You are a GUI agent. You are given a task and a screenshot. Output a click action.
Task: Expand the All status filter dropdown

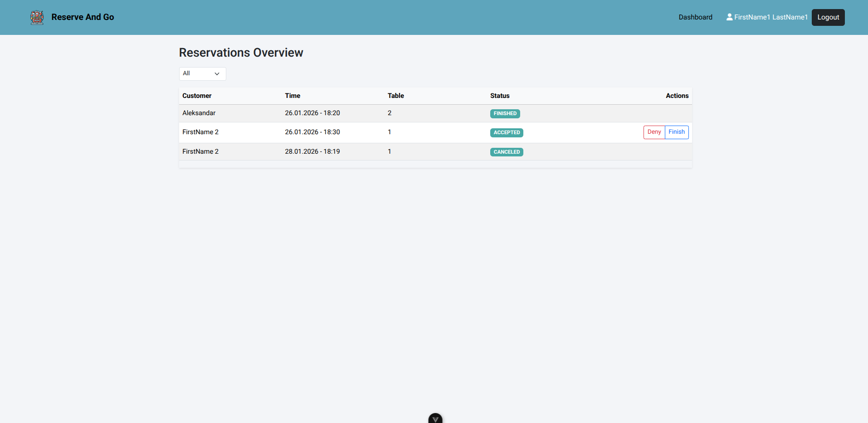202,73
